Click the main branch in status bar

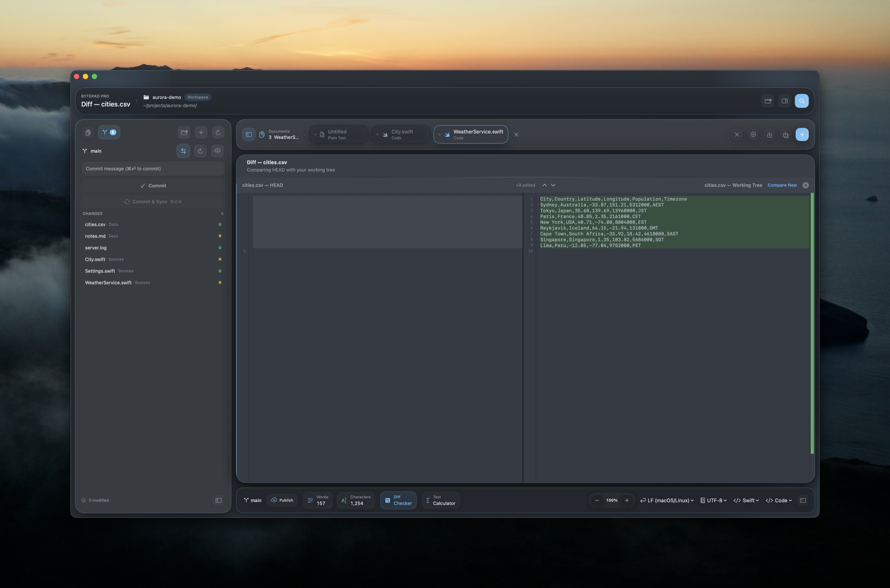pyautogui.click(x=252, y=501)
